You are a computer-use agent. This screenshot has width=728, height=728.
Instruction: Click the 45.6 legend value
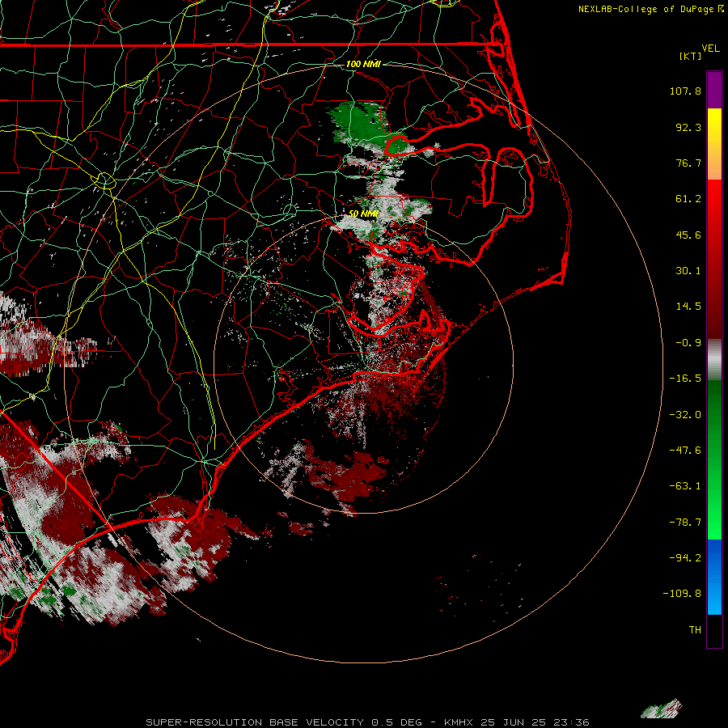point(688,235)
